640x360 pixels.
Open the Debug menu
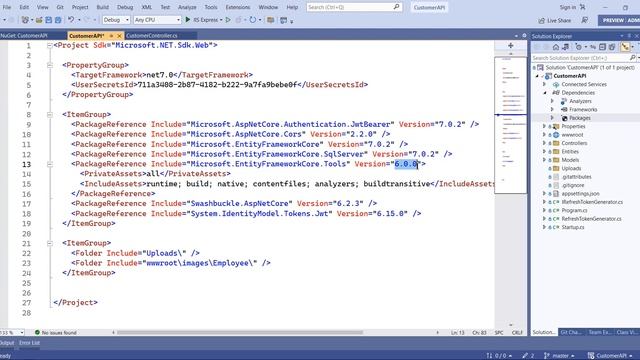coord(125,7)
